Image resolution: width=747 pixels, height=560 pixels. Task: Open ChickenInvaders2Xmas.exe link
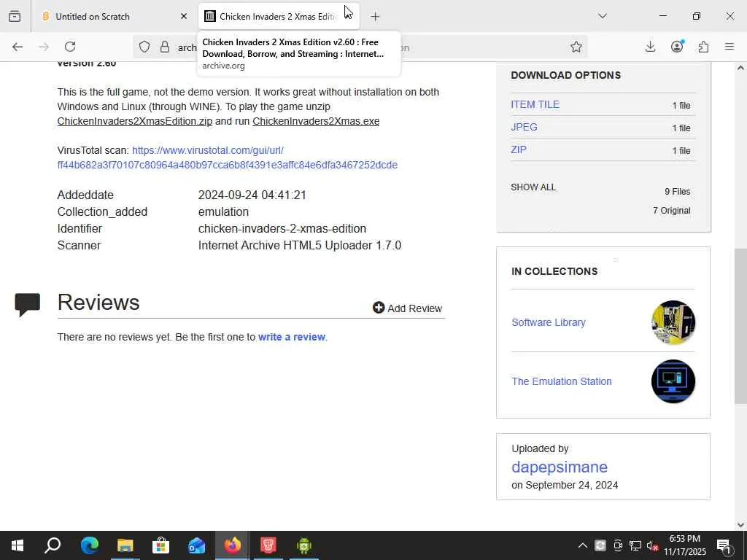[316, 121]
